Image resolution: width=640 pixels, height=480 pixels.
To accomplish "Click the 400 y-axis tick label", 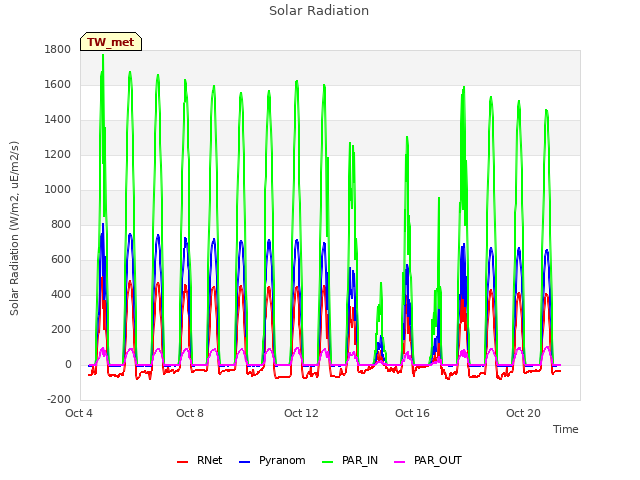I will coord(61,294).
